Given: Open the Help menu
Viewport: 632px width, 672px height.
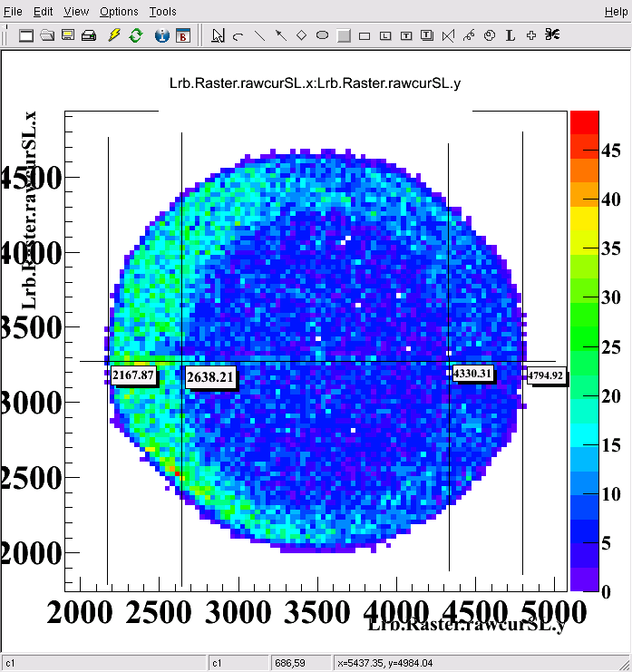Looking at the screenshot, I should [x=617, y=12].
